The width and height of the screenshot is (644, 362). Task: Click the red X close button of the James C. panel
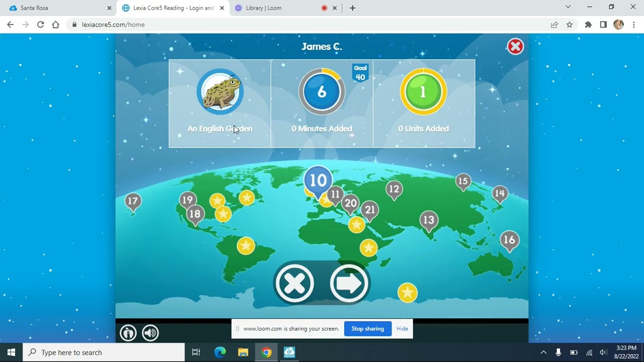515,47
